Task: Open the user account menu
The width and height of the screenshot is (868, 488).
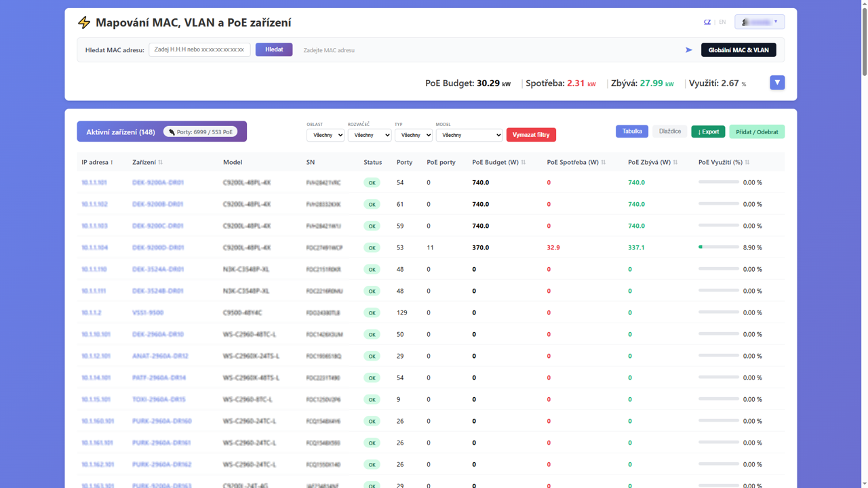Action: [x=759, y=22]
